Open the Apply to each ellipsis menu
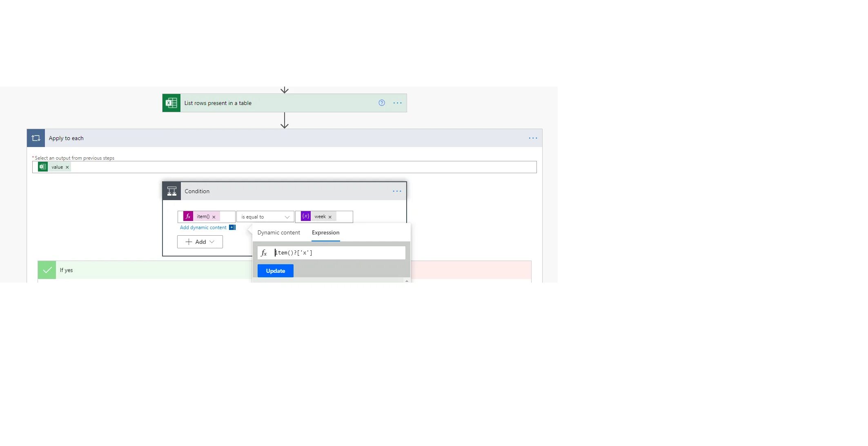868x446 pixels. 533,138
